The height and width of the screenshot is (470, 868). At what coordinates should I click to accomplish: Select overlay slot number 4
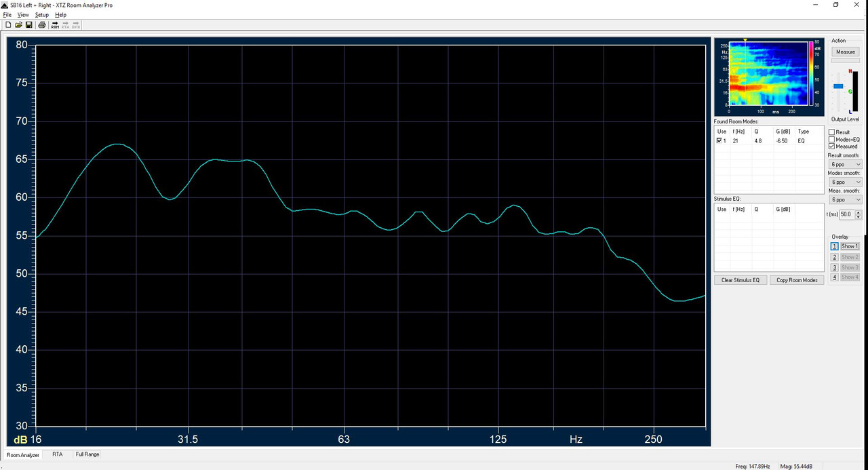coord(835,277)
